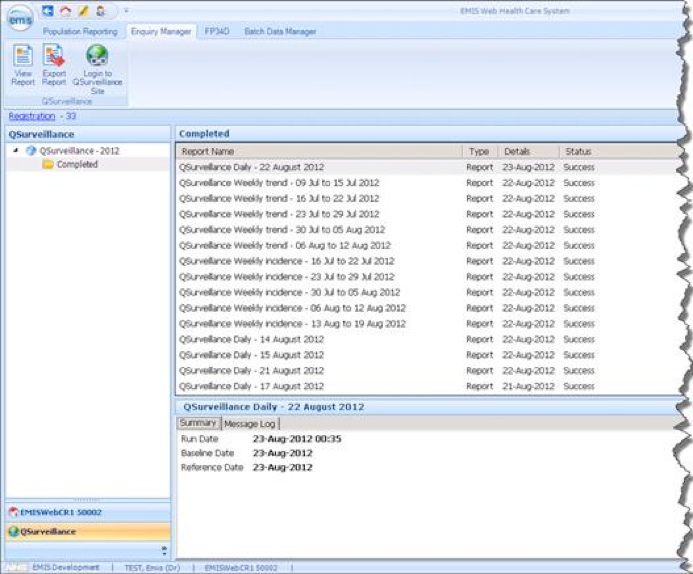Sort by Details column header
Viewport: 693px width, 574px height.
click(x=529, y=152)
